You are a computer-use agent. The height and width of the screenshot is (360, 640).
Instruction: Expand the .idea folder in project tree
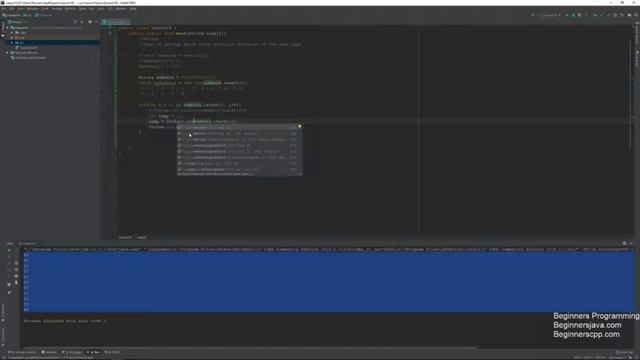click(12, 33)
